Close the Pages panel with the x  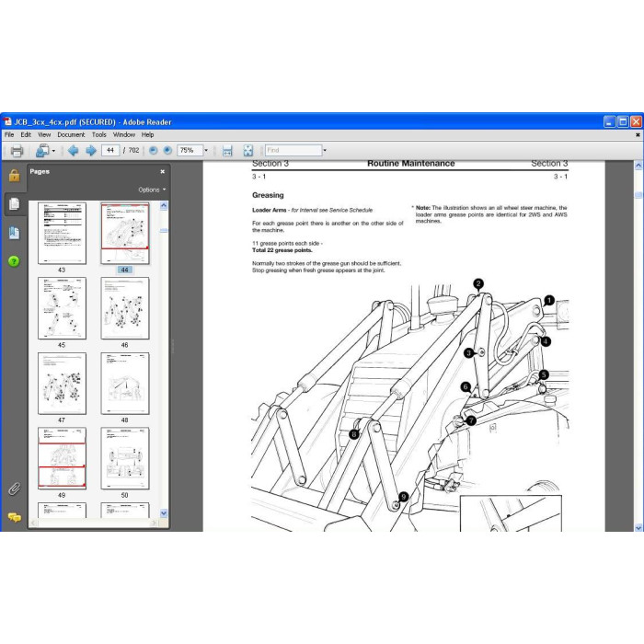[x=162, y=172]
